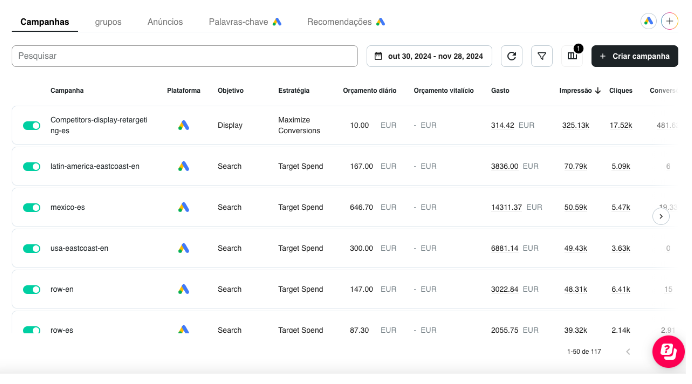Expand table columns with the right chevron

click(661, 216)
